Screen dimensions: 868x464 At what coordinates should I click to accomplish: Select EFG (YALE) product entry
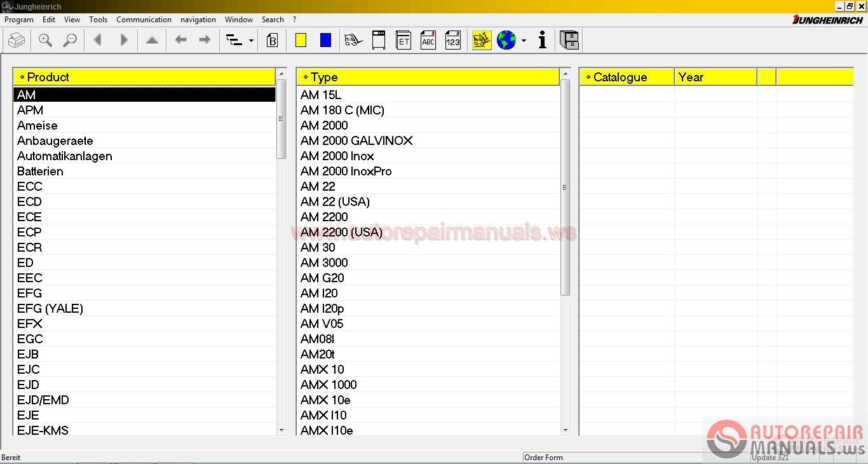tap(145, 308)
